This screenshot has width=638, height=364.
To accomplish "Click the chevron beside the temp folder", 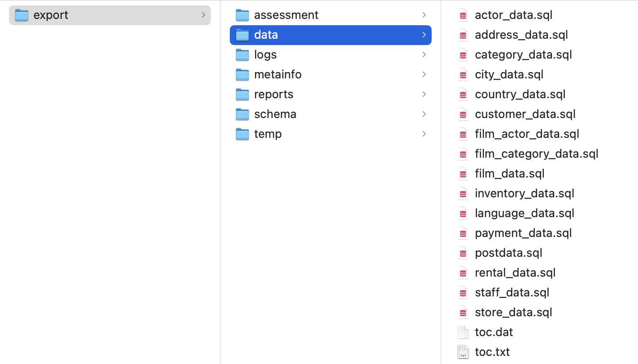I will click(x=424, y=134).
